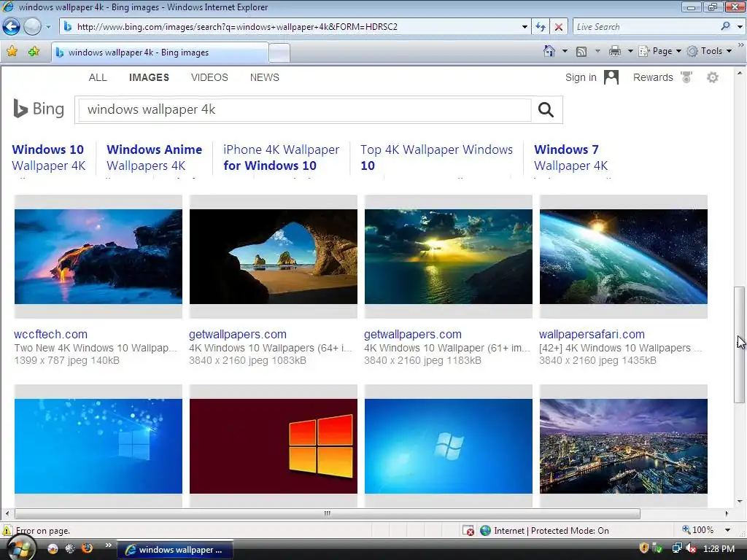747x560 pixels.
Task: Open the Favorites Center star icon
Action: 12,52
